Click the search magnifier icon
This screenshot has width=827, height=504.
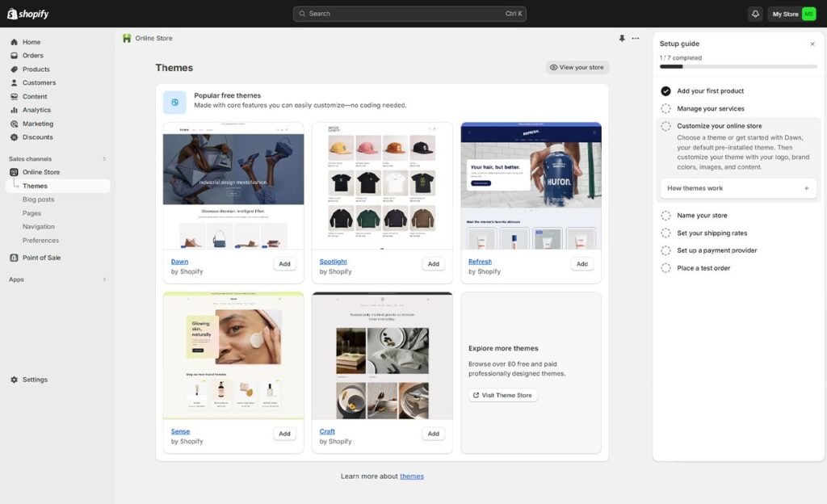tap(302, 14)
